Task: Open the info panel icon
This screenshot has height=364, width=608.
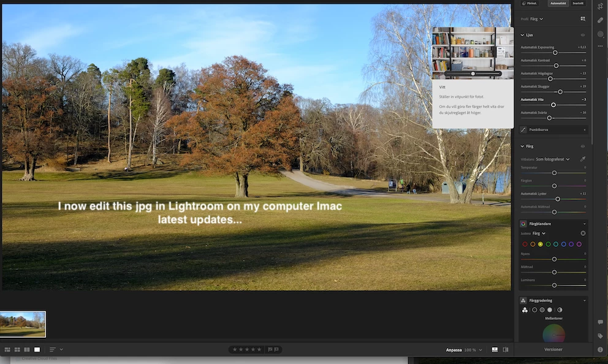Action: (600, 349)
